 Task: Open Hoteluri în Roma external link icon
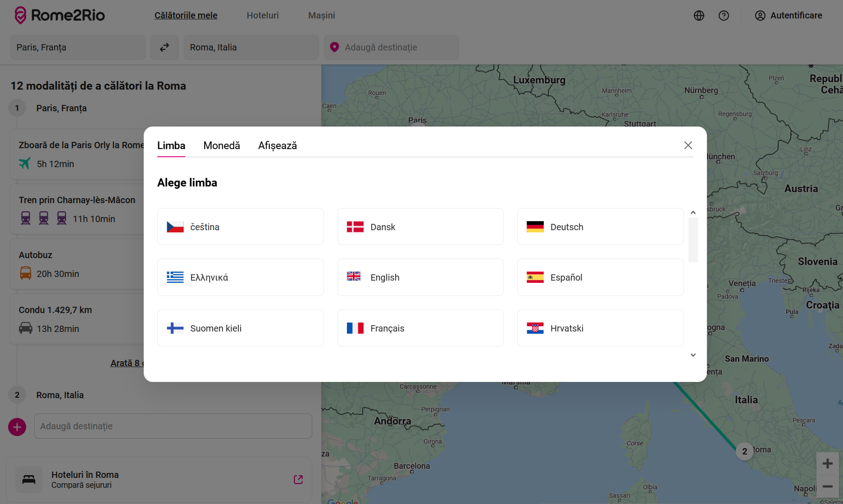click(298, 479)
